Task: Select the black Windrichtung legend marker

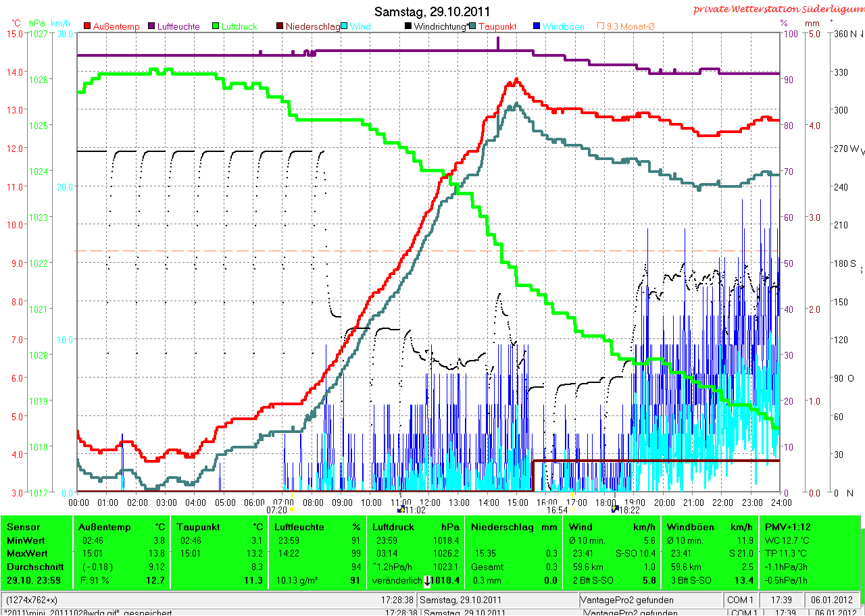Action: click(408, 26)
